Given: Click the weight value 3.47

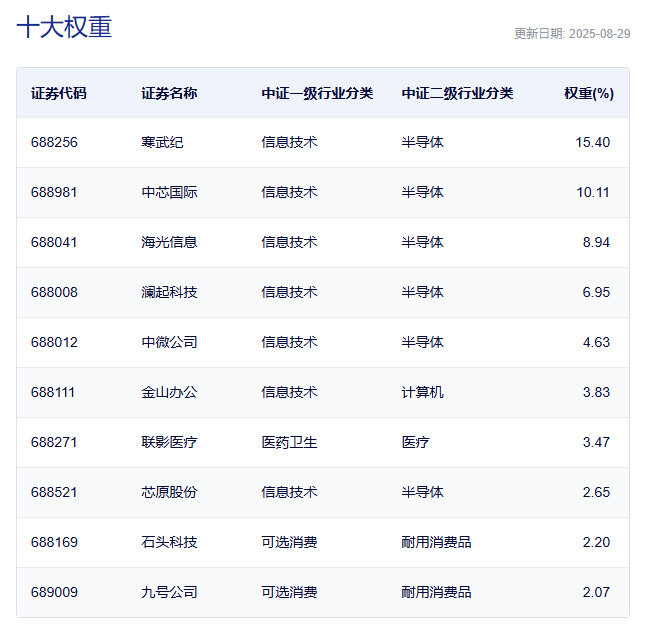Looking at the screenshot, I should (x=596, y=443).
